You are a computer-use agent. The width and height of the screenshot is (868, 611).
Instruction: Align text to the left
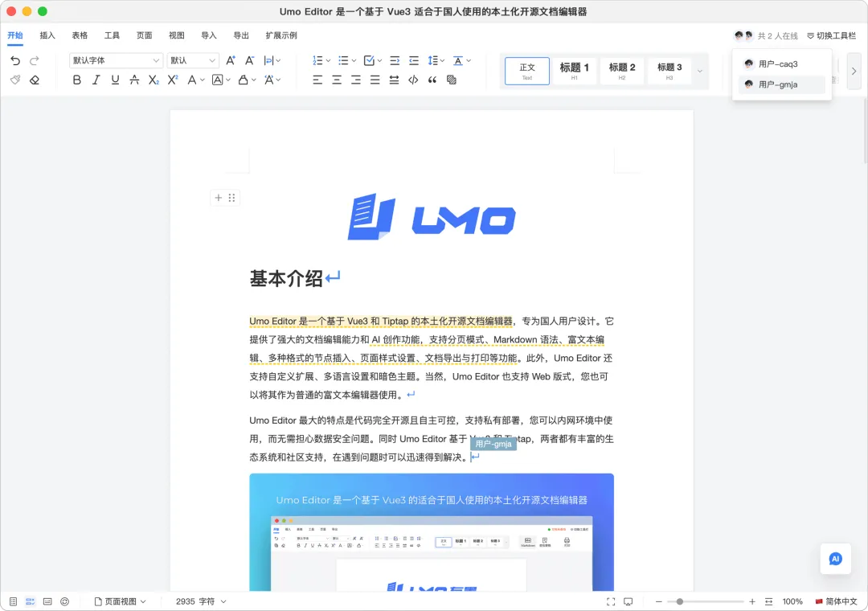click(317, 80)
